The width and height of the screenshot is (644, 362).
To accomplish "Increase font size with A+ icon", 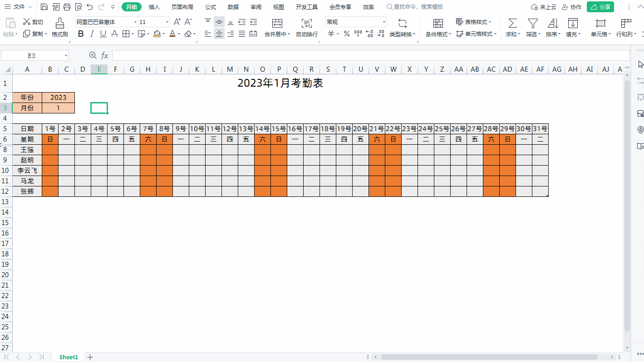I will (x=177, y=22).
